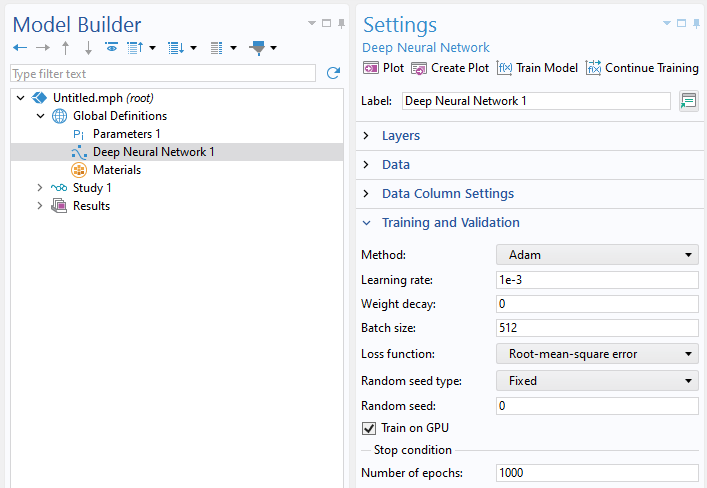Click the model tree filter funnel icon
The height and width of the screenshot is (488, 707).
tap(257, 47)
